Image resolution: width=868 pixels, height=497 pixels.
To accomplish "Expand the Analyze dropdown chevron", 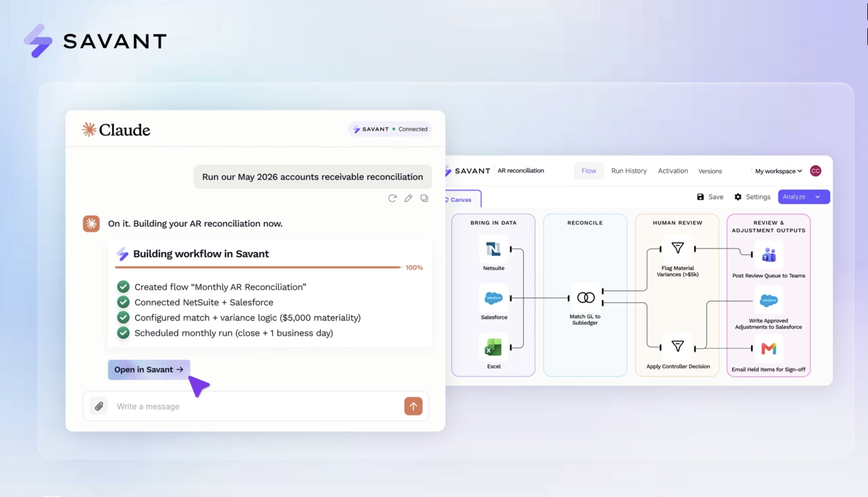I will [818, 197].
